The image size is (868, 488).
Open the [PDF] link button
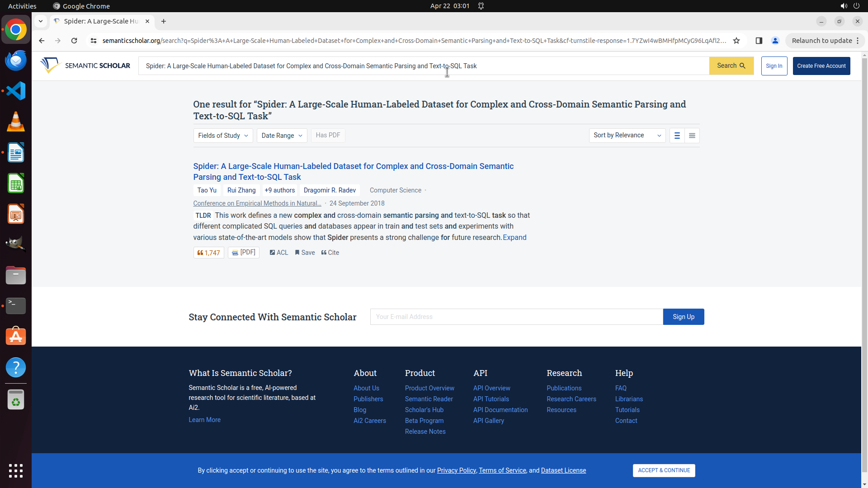243,253
